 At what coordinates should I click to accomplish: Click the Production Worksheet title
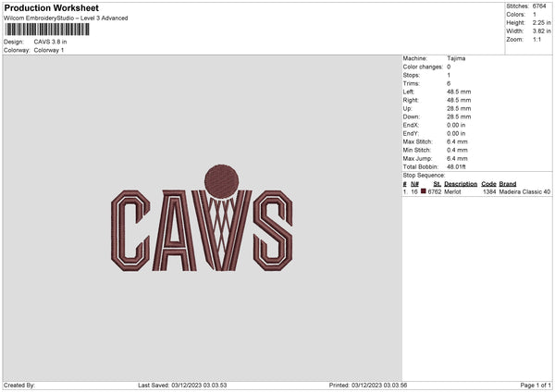pyautogui.click(x=51, y=7)
